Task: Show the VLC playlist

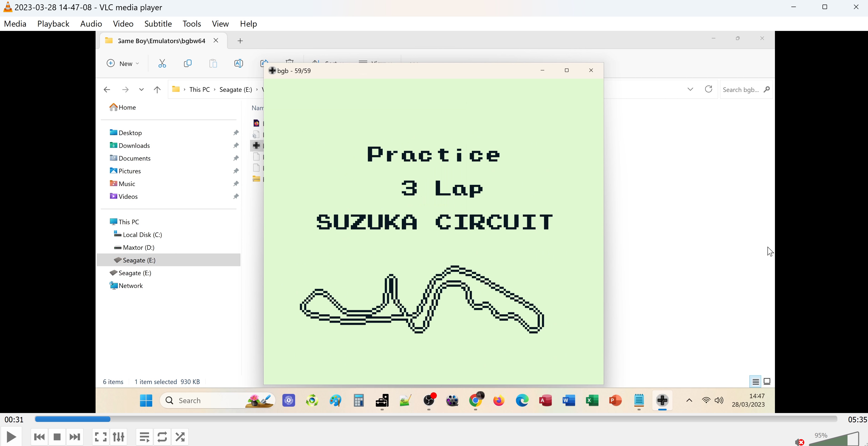Action: pyautogui.click(x=144, y=437)
